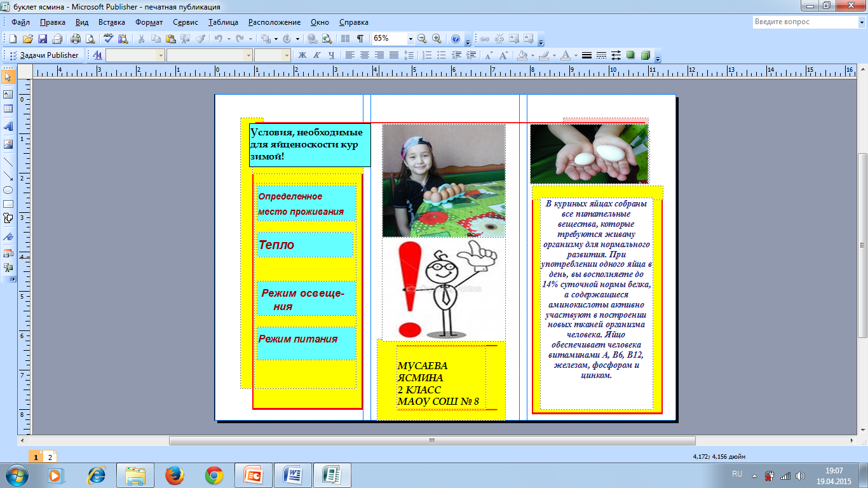Select the Rectangle shape tool
Viewport: 868px width, 488px height.
pos(8,204)
